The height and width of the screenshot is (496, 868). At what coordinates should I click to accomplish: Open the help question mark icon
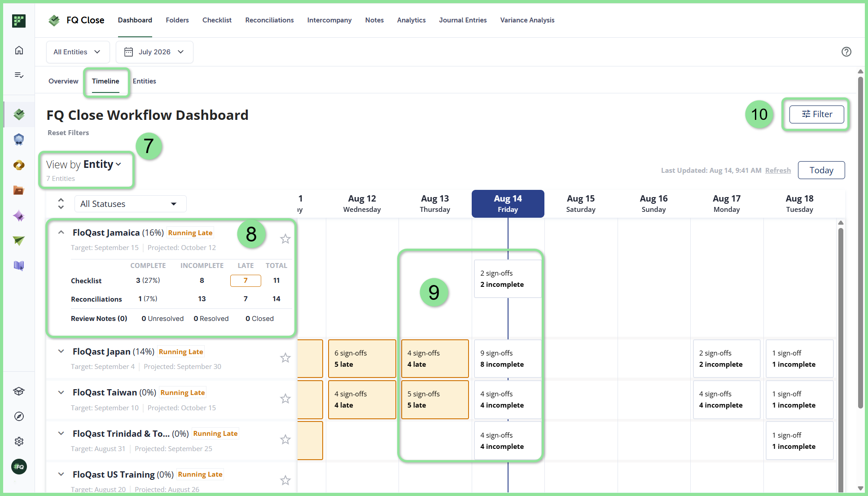pyautogui.click(x=846, y=52)
